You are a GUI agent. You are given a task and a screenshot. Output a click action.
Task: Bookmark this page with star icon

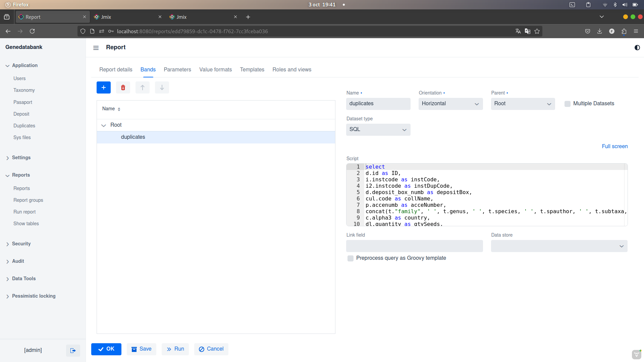click(x=537, y=31)
